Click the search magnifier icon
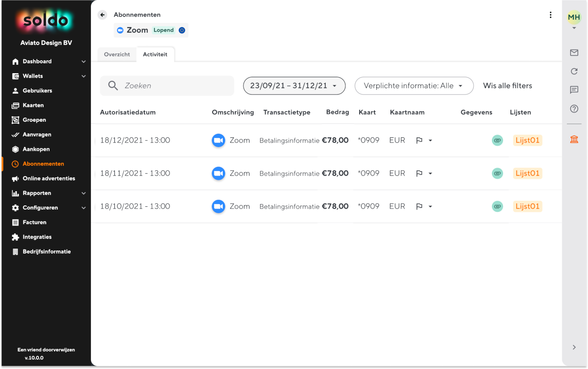The image size is (588, 369). click(x=113, y=85)
